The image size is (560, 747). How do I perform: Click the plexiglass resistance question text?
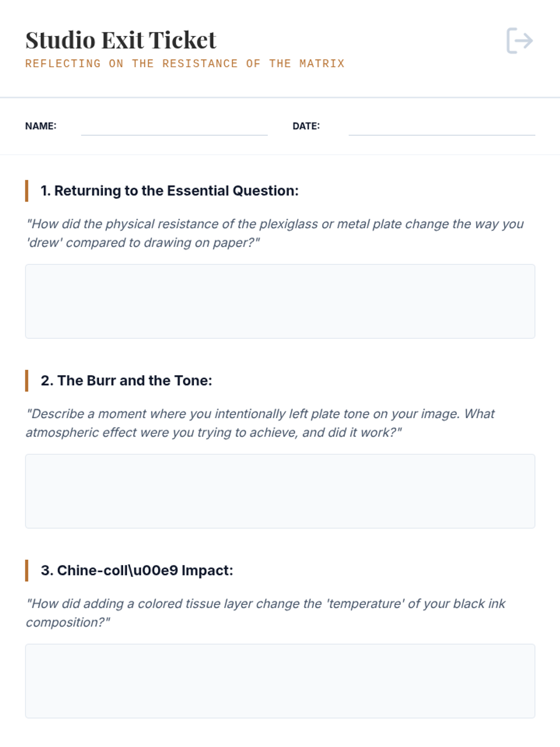coord(275,233)
